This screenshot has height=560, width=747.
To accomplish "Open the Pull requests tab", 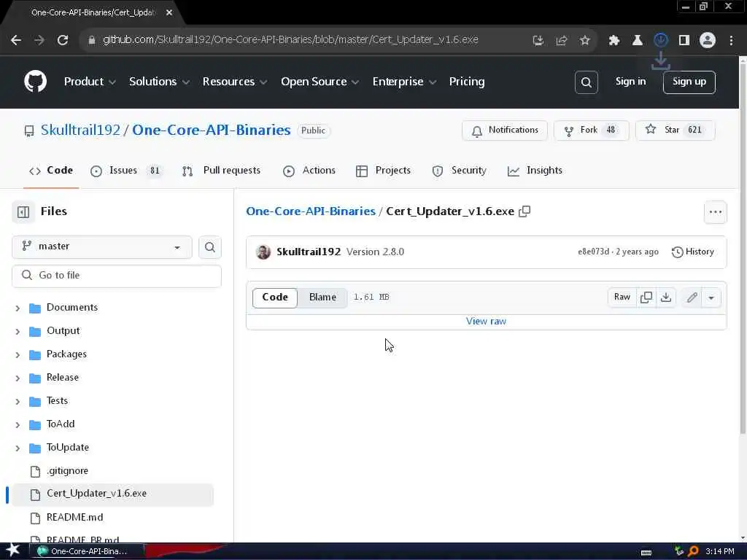I will 222,171.
